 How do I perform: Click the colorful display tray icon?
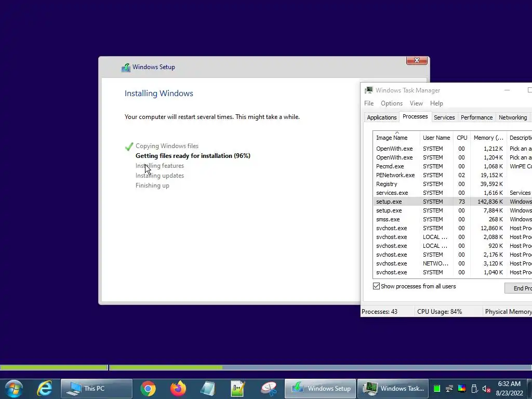(462, 389)
